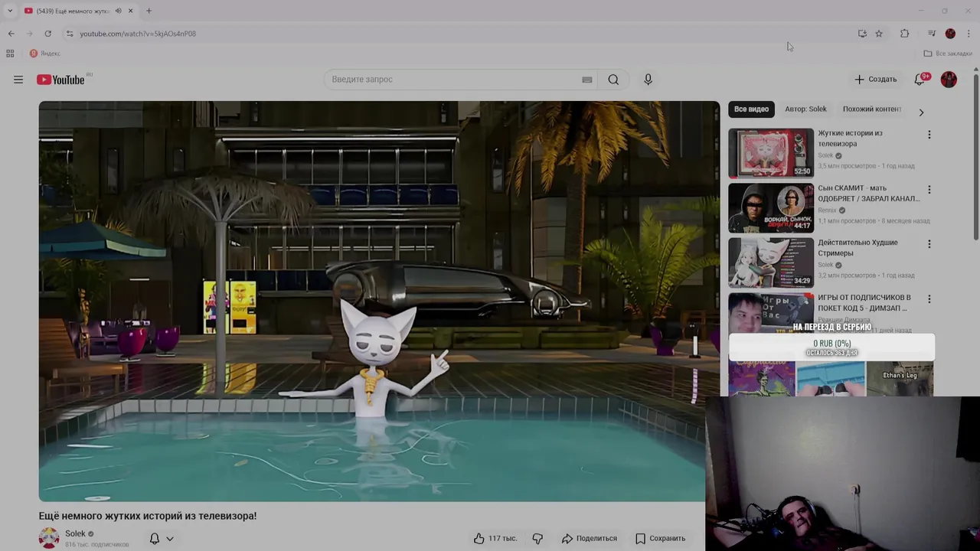The width and height of the screenshot is (980, 551).
Task: Open options menu for Сын СКАМИТ video
Action: [929, 190]
